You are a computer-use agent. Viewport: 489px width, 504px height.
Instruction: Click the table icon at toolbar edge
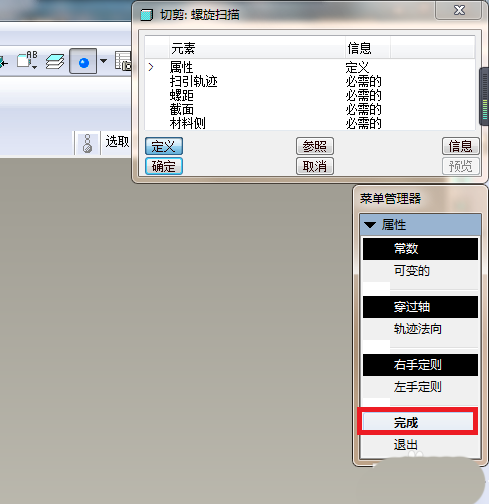(123, 61)
